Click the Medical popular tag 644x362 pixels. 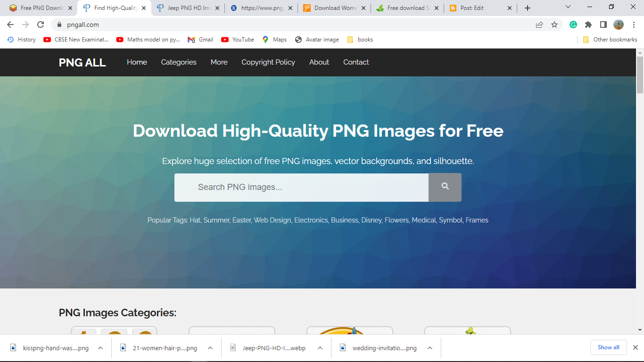click(424, 220)
